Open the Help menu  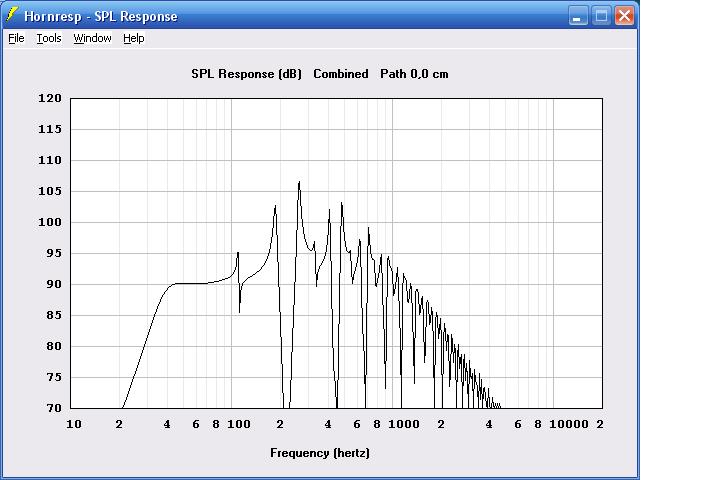[134, 38]
